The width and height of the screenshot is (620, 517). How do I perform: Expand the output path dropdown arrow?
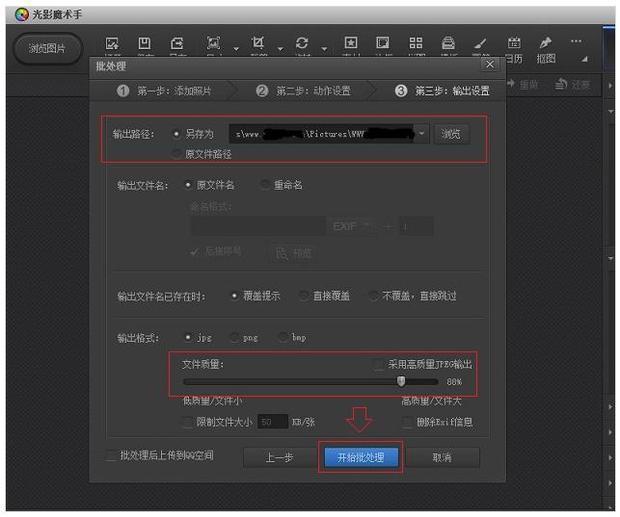click(422, 132)
